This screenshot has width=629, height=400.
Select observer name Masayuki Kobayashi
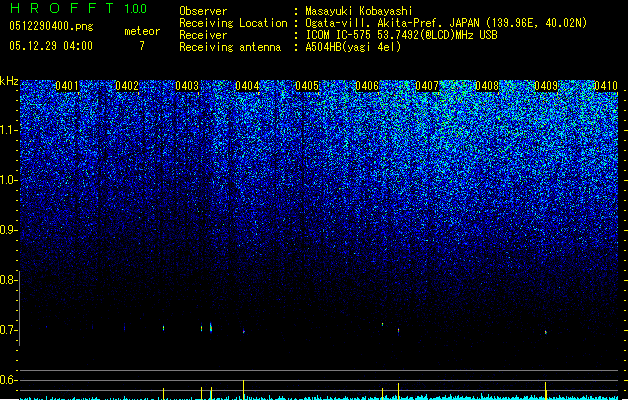(x=359, y=11)
